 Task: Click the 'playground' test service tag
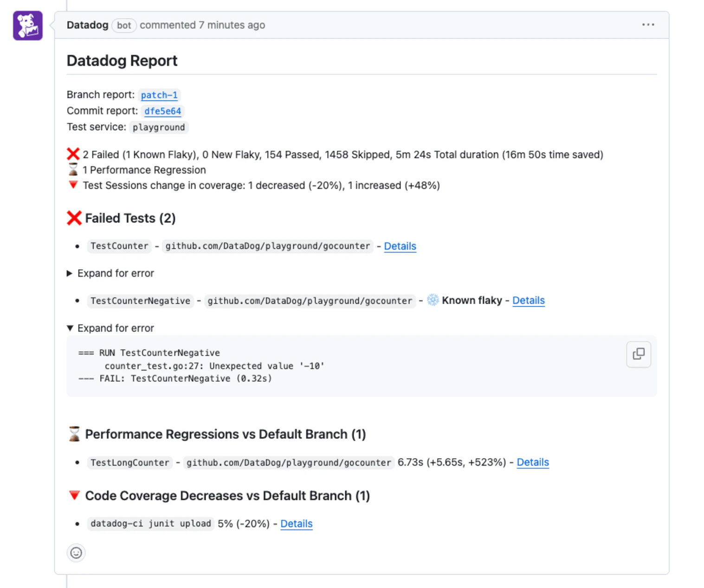pos(159,128)
